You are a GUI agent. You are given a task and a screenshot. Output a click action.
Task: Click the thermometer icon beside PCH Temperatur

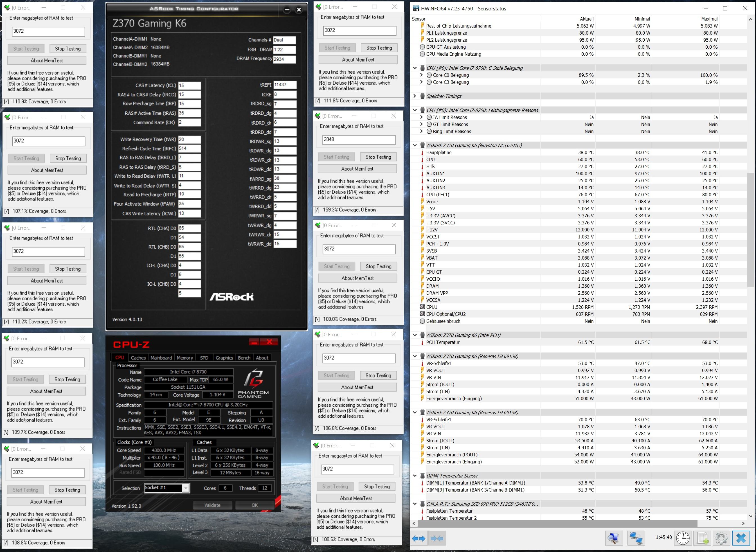422,342
